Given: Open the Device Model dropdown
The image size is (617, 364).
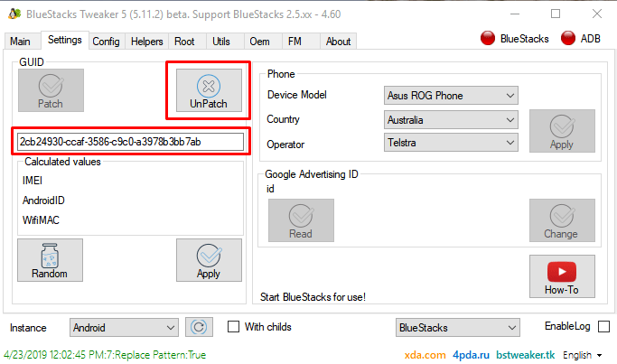Looking at the screenshot, I should [x=451, y=95].
